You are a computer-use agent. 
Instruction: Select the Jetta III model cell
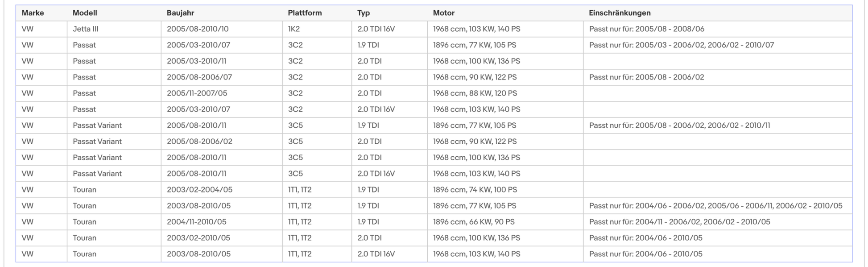click(x=86, y=29)
